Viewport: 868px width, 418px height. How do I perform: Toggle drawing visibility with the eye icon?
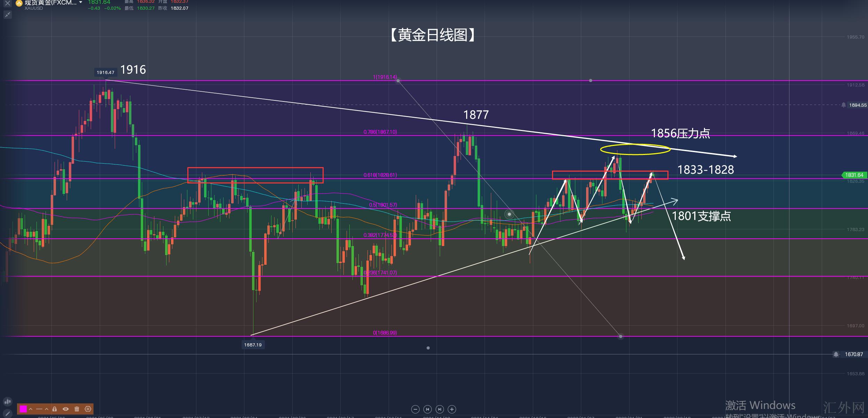66,409
